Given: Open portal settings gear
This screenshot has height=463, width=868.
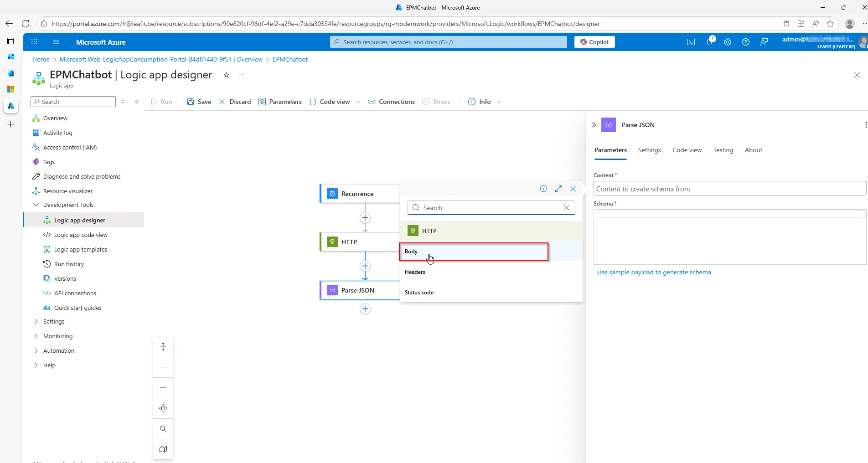Looking at the screenshot, I should click(x=728, y=42).
